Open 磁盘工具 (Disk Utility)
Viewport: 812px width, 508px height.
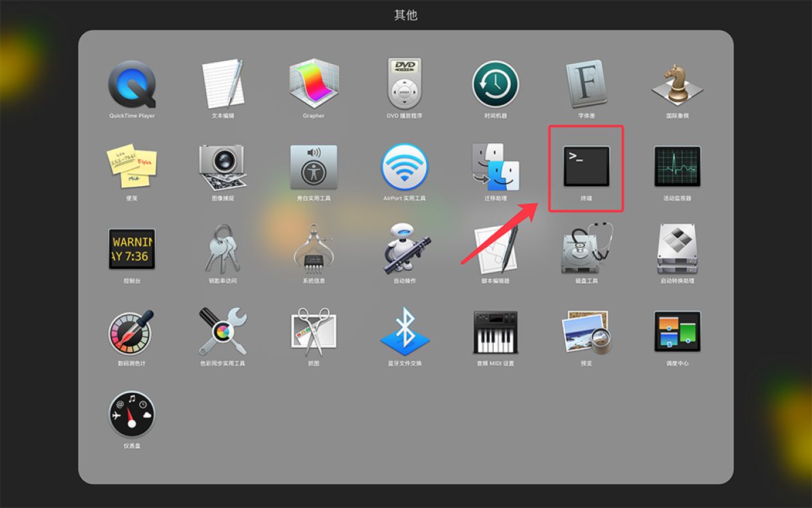(x=587, y=249)
